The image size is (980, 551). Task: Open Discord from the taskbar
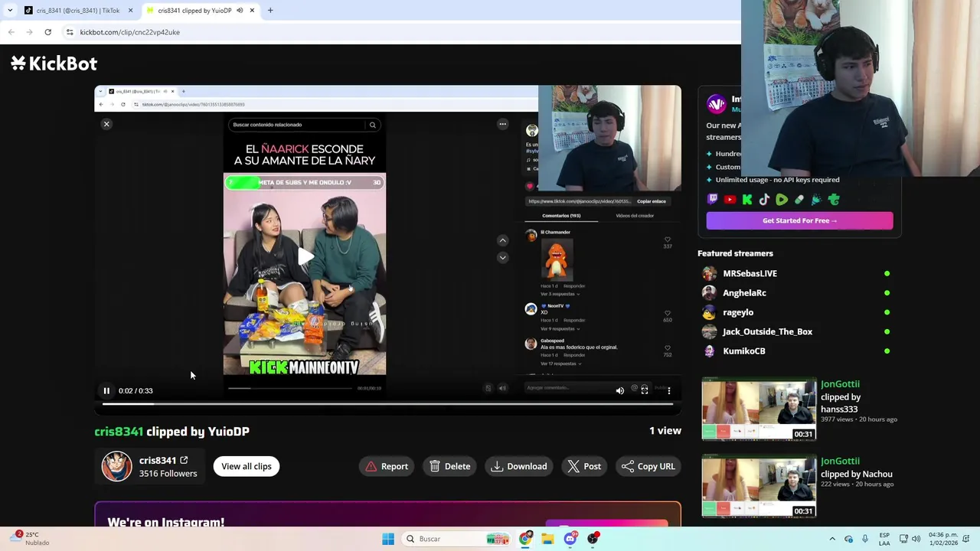(570, 539)
